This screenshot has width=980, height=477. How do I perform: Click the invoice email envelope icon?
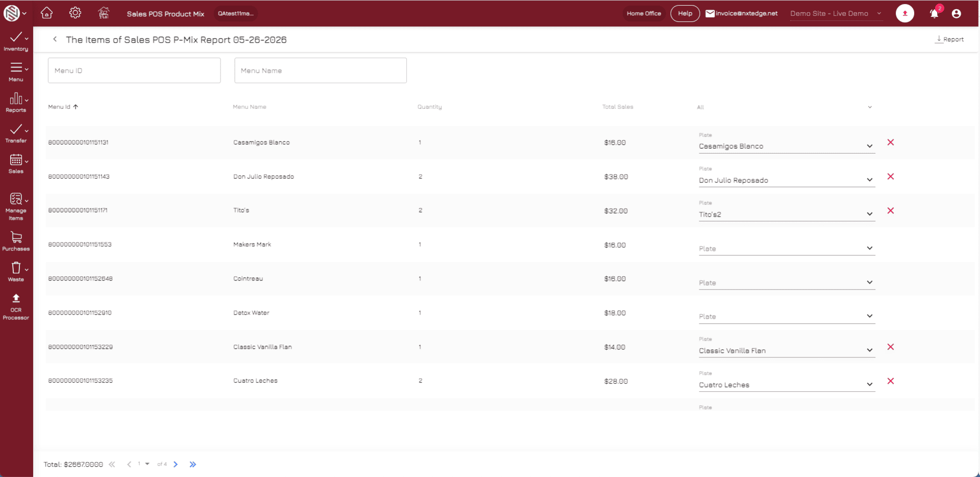[x=710, y=14]
